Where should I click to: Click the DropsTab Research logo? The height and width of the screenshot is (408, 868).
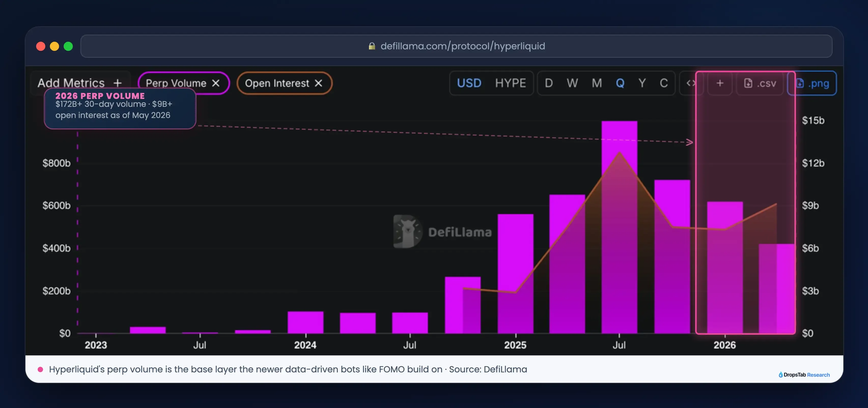[804, 375]
